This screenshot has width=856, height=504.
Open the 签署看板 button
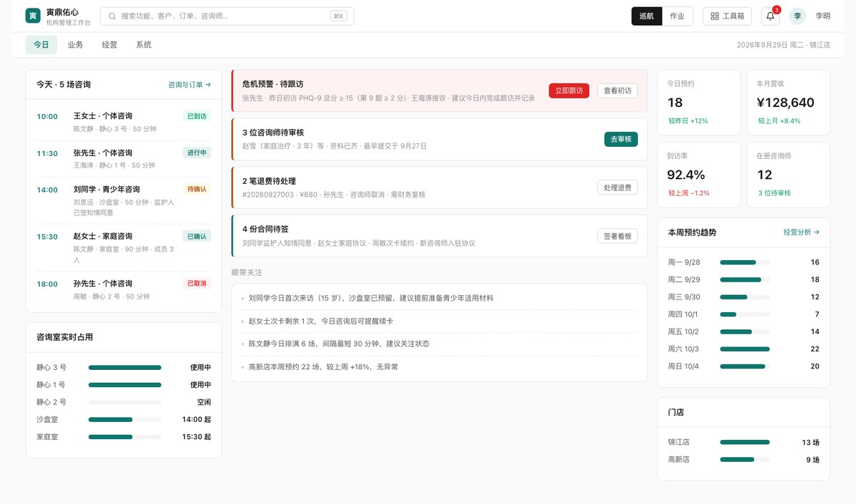[618, 236]
